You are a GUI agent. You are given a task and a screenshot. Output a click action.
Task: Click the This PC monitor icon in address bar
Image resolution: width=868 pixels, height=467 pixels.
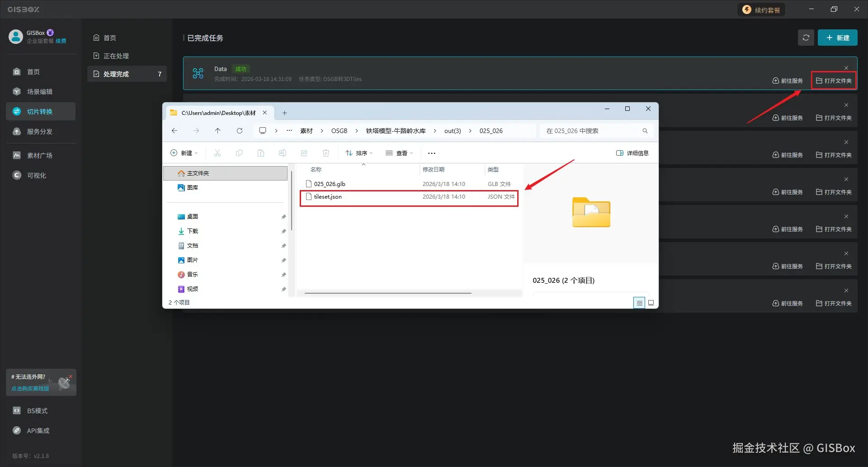pyautogui.click(x=263, y=131)
